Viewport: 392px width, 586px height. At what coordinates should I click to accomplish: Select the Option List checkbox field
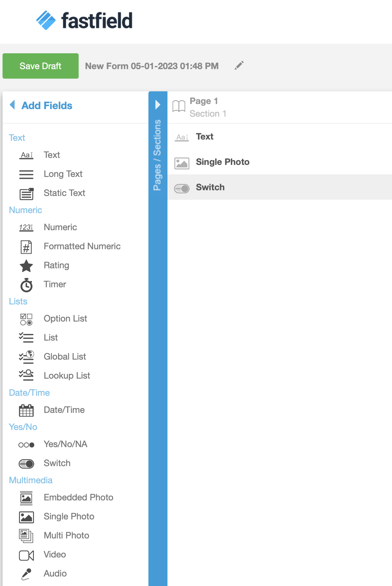pyautogui.click(x=65, y=319)
